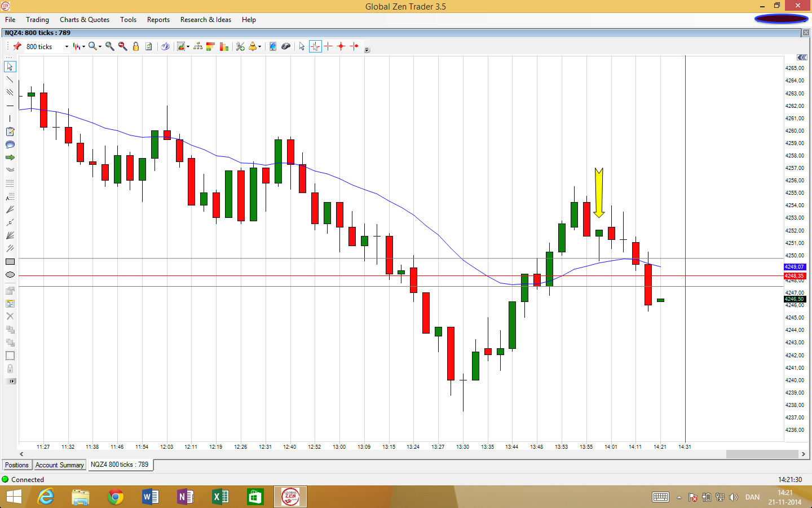This screenshot has width=812, height=508.
Task: Open the Charts & Quotes menu
Action: [85, 20]
